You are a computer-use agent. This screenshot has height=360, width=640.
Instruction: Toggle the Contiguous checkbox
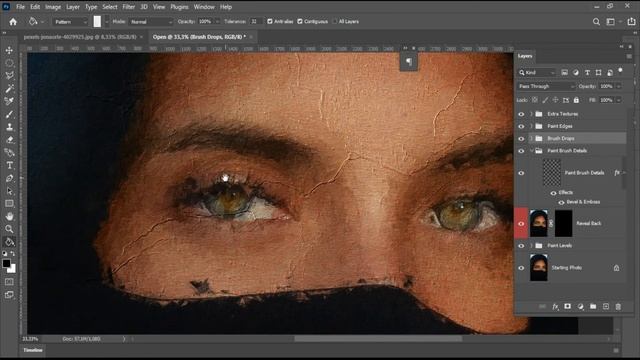pos(300,22)
